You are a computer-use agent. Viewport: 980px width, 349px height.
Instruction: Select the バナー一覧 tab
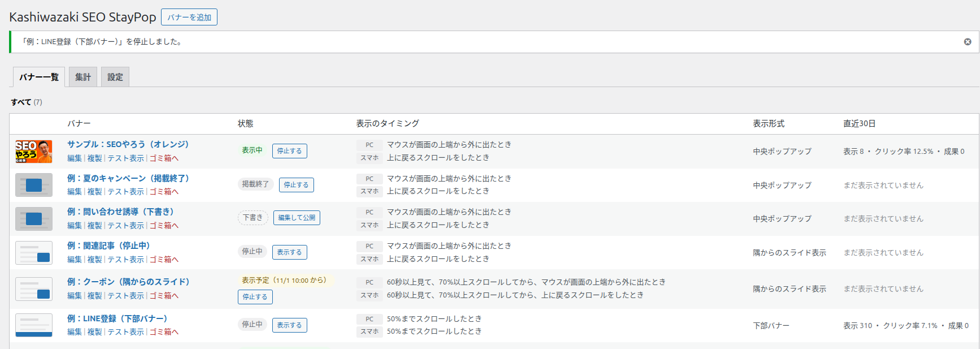tap(39, 77)
